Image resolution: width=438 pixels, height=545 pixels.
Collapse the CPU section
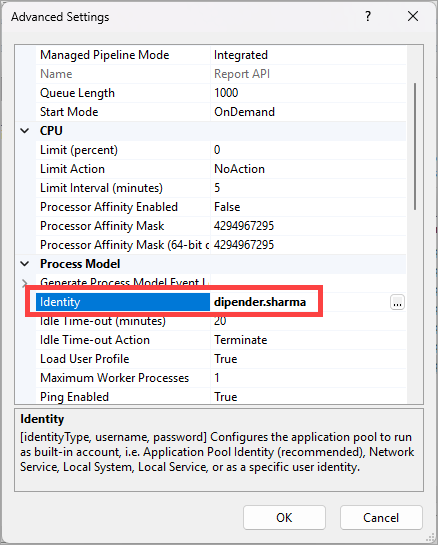pyautogui.click(x=25, y=131)
